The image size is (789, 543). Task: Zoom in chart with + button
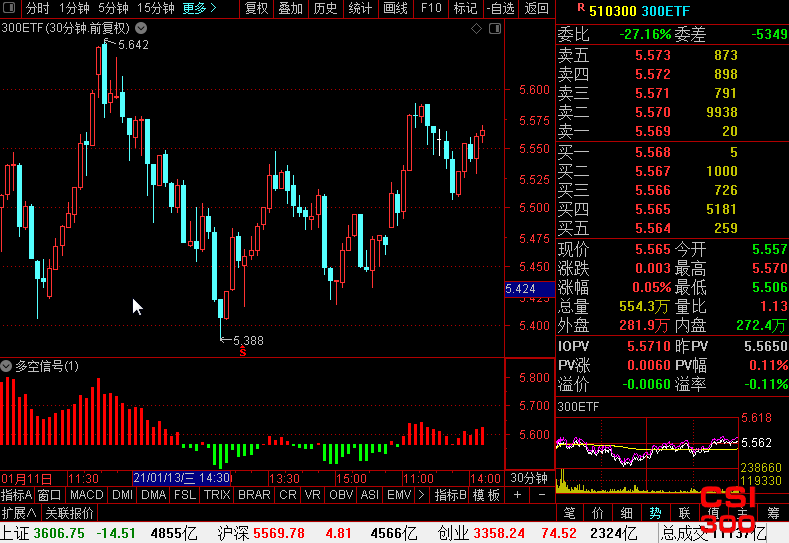[x=517, y=495]
